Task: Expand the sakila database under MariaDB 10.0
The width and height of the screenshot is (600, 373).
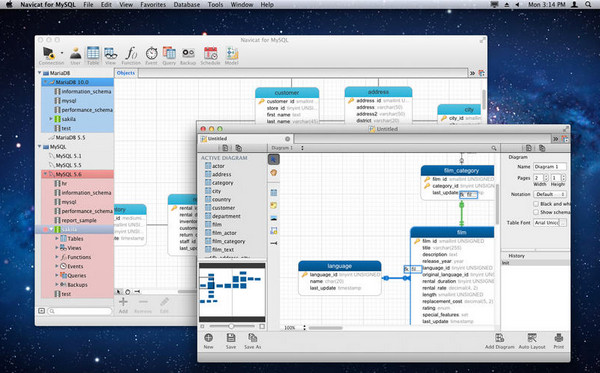Action: [x=51, y=119]
